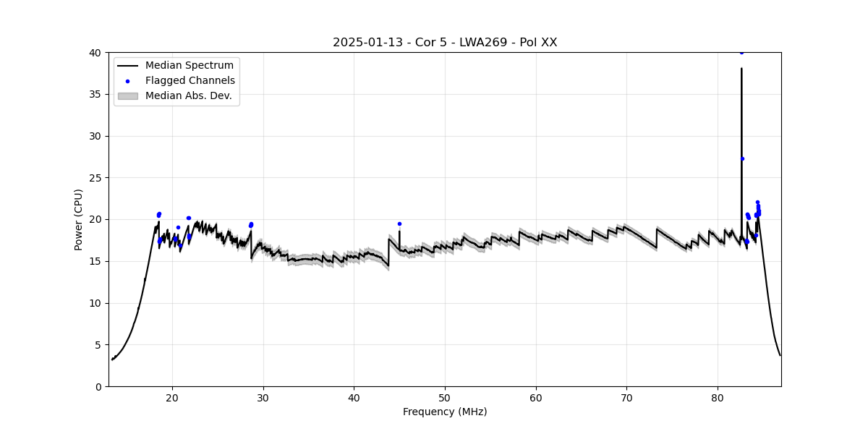Image resolution: width=868 pixels, height=434 pixels.
Task: Click the gray Median Abs. Dev. legend swatch
Action: tap(127, 96)
